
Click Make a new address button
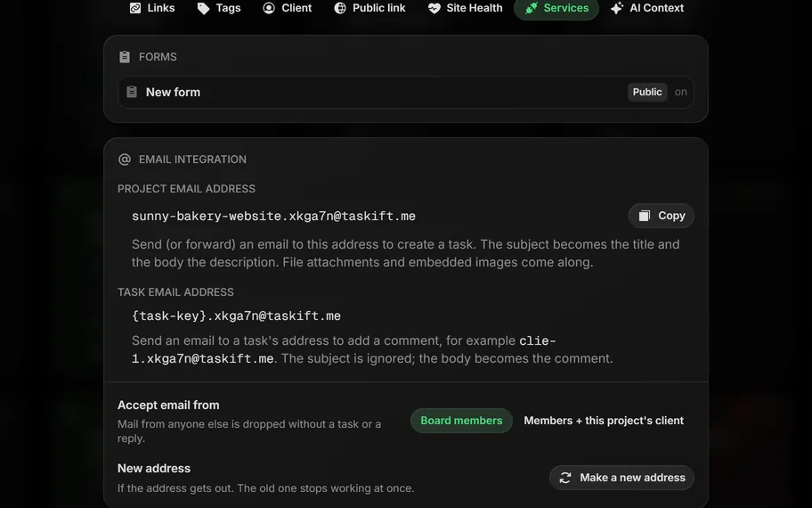click(x=622, y=478)
